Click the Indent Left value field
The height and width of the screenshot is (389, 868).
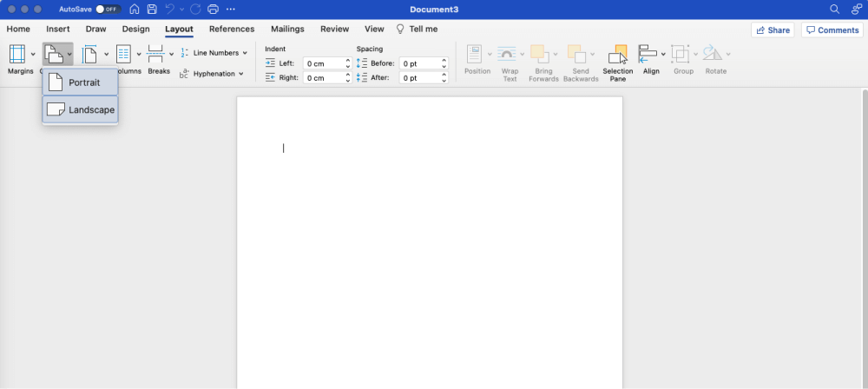pyautogui.click(x=323, y=63)
